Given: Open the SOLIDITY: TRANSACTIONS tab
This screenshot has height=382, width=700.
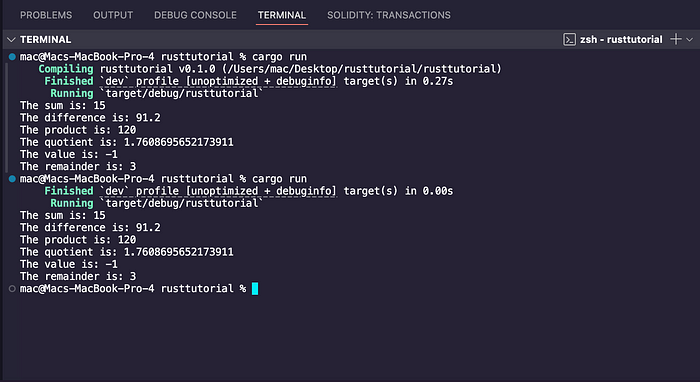Looking at the screenshot, I should click(389, 15).
